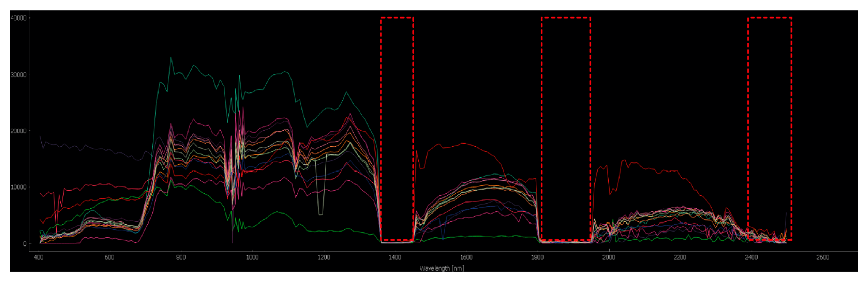868x284 pixels.
Task: Click the 40000 y-axis tick label
Action: (18, 18)
